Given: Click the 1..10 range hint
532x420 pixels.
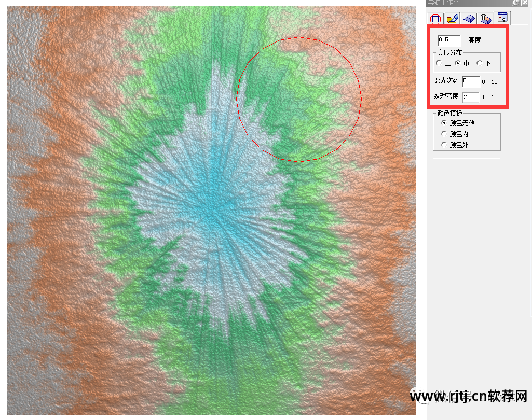Looking at the screenshot, I should pyautogui.click(x=489, y=97).
